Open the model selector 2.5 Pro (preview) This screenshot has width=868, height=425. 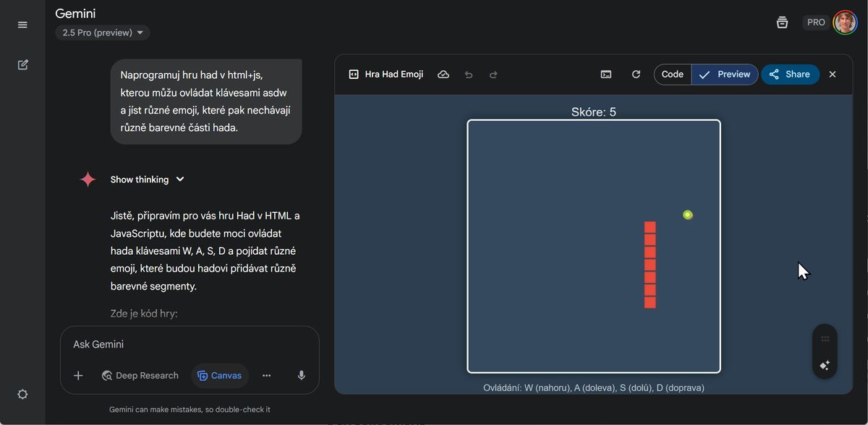coord(103,33)
